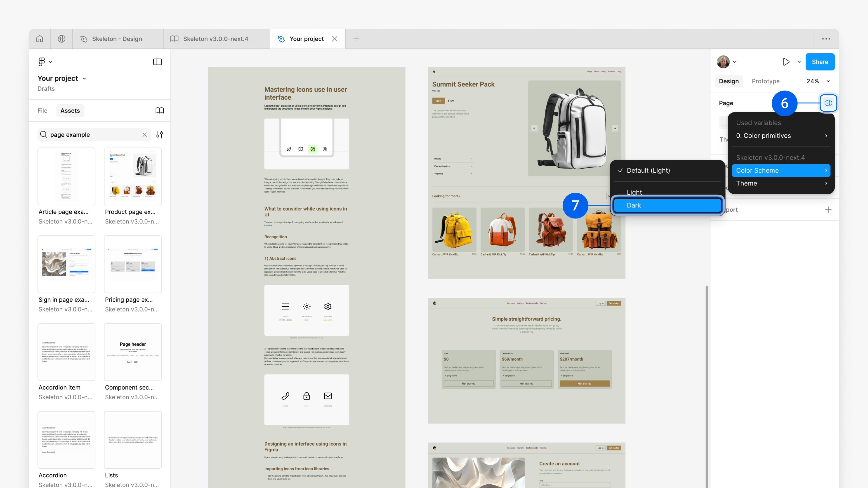Open the Community globe icon
The image size is (868, 488).
61,39
